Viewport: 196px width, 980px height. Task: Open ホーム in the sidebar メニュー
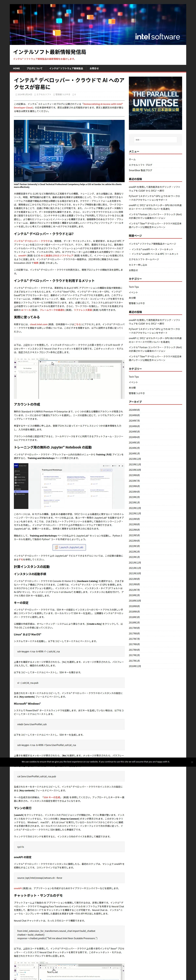pyautogui.click(x=132, y=159)
